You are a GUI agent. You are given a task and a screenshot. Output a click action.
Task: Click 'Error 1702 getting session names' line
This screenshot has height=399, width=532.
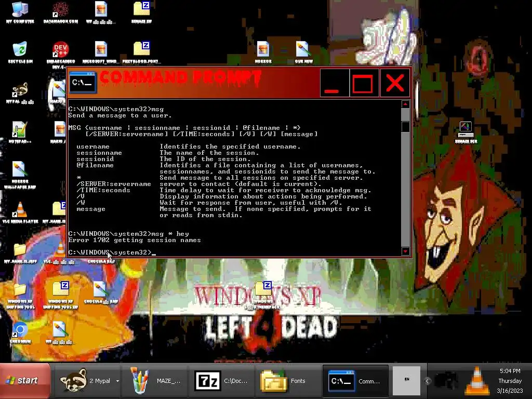pos(135,240)
